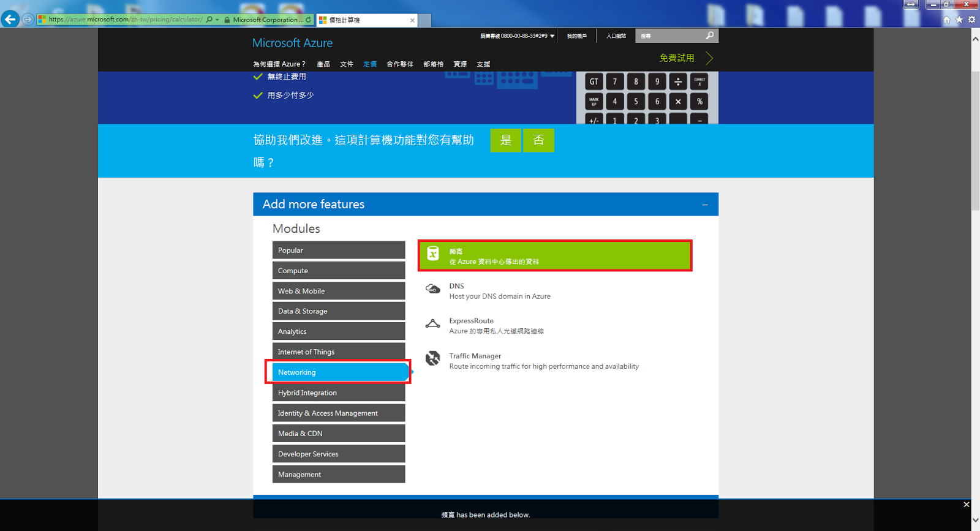The width and height of the screenshot is (980, 531).
Task: Click the Azure site search field
Action: click(x=669, y=36)
